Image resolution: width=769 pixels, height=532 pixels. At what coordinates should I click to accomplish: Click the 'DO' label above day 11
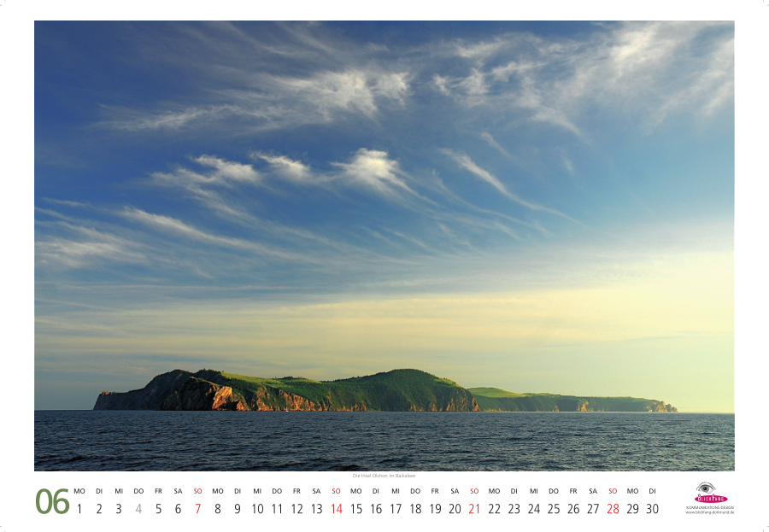tap(277, 491)
